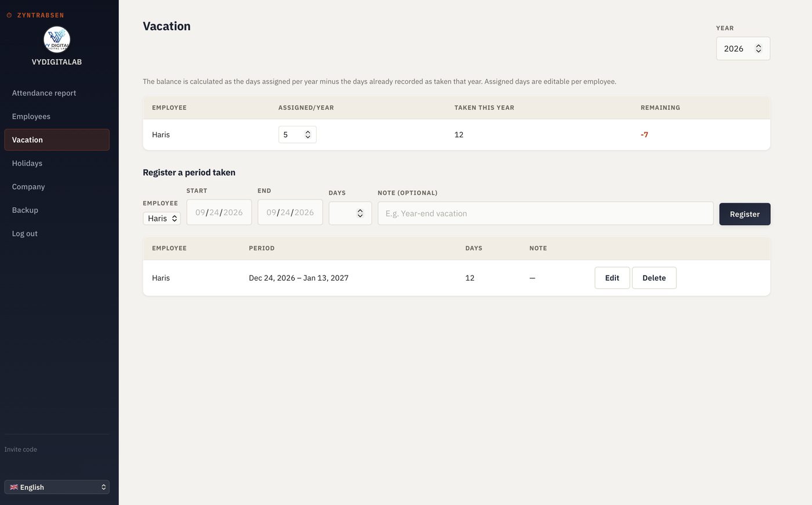Click the Register button
Viewport: 812px width, 505px height.
[x=745, y=214]
